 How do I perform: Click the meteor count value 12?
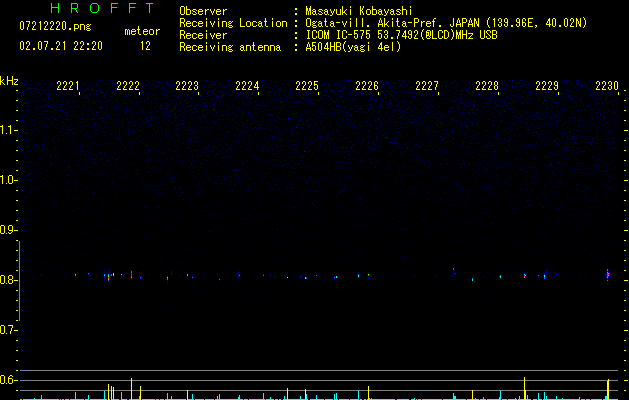coord(145,46)
